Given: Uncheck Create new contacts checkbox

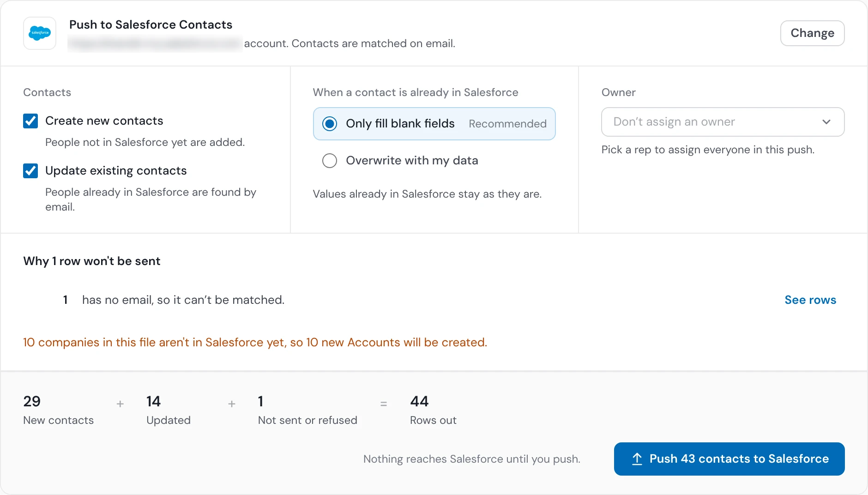Looking at the screenshot, I should [30, 121].
